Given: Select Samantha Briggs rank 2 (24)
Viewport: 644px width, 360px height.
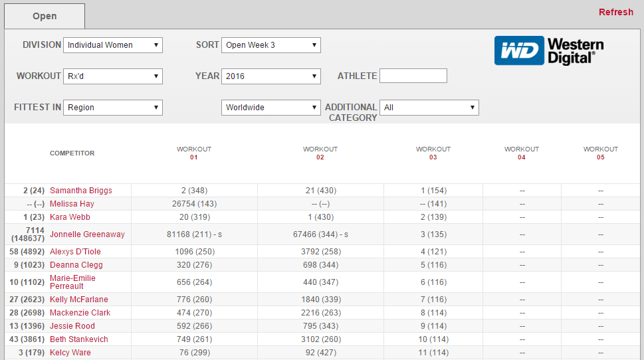Looking at the screenshot, I should [34, 191].
